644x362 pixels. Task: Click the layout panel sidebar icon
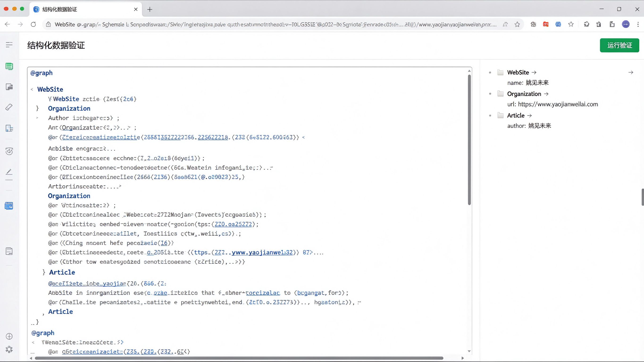click(x=9, y=128)
